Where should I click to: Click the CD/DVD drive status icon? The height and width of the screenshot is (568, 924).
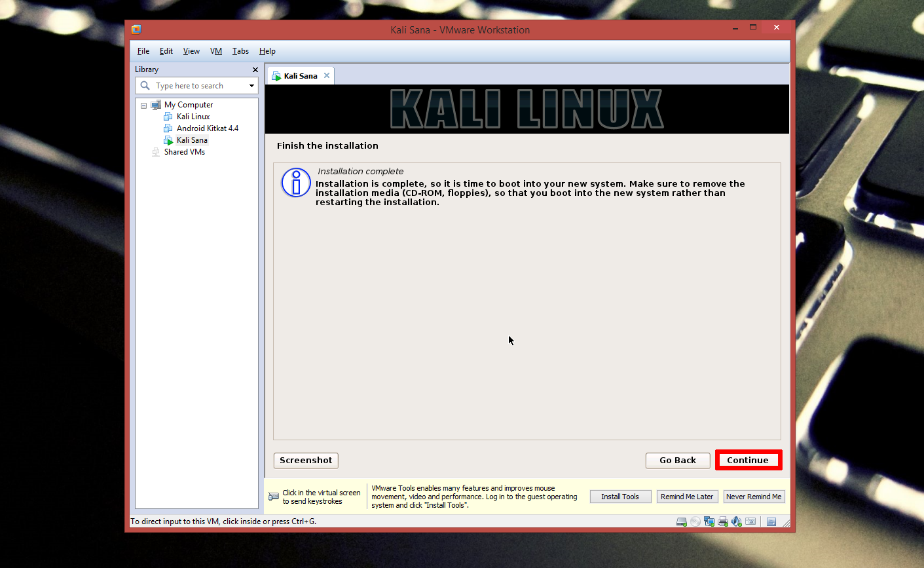[695, 521]
